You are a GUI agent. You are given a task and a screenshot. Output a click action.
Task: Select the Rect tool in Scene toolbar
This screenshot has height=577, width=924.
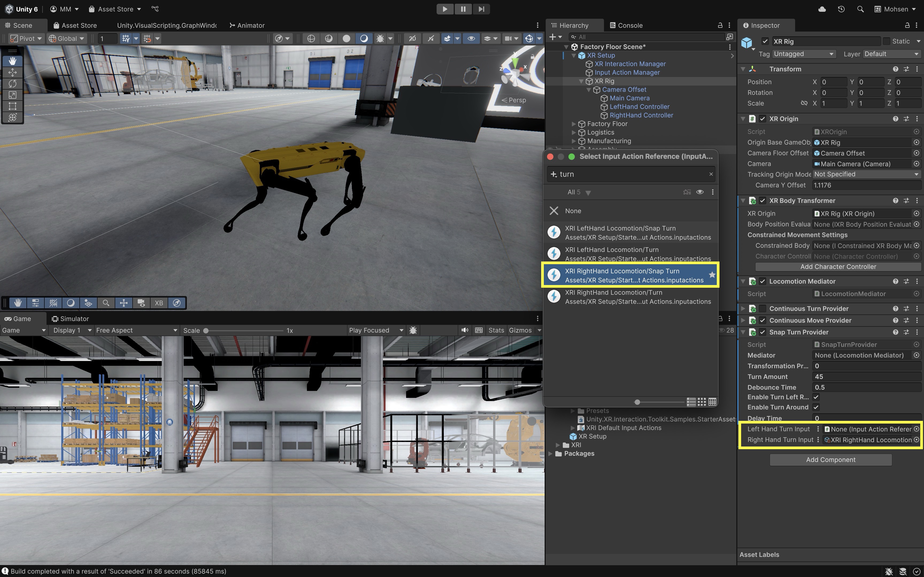tap(12, 106)
